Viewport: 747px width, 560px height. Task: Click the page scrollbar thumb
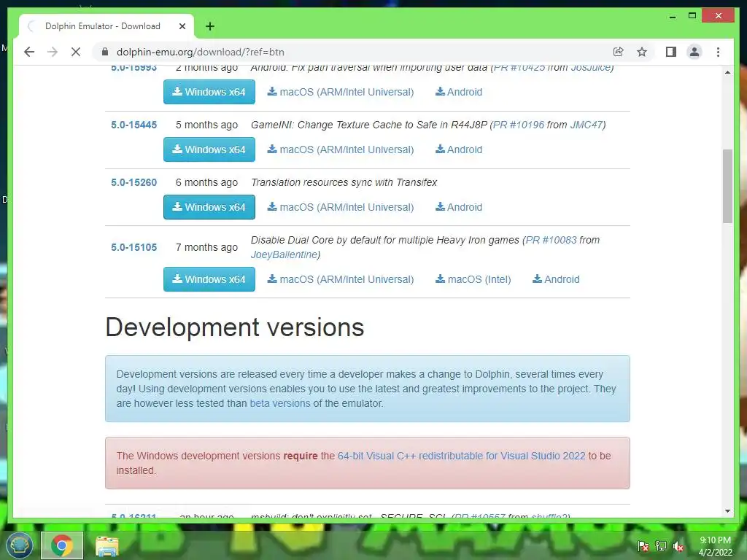click(727, 186)
